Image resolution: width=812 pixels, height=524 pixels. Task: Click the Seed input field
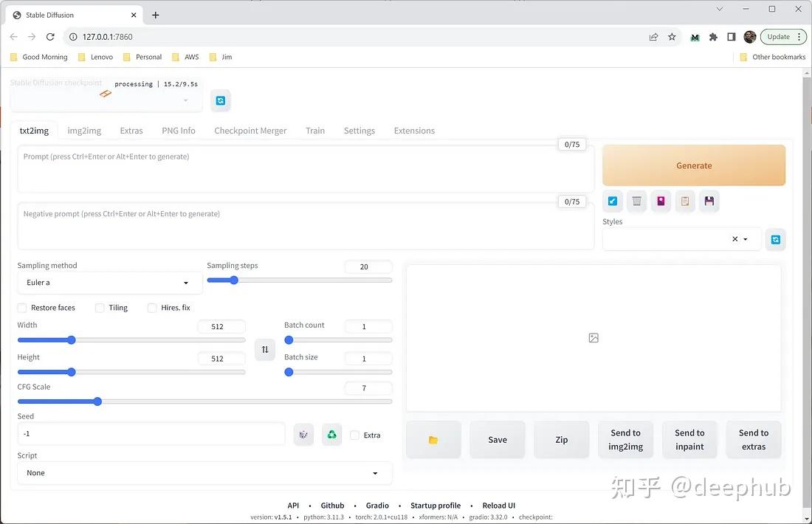pyautogui.click(x=151, y=434)
